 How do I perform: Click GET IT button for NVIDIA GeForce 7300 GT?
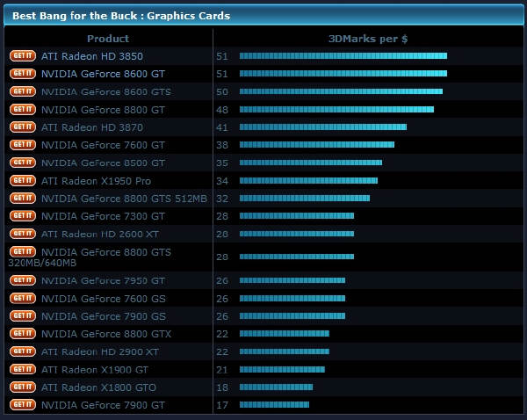coord(23,215)
